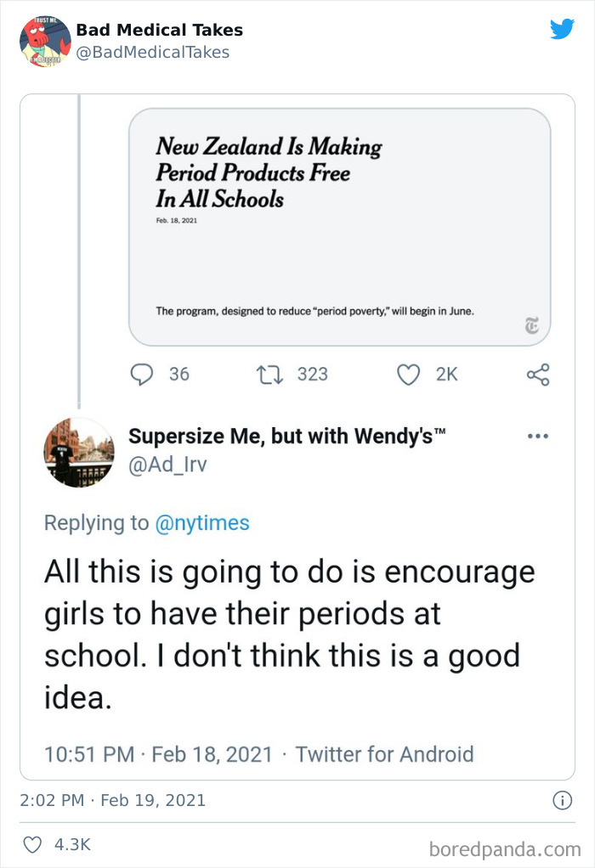Open the share icon on the quoted tweet
This screenshot has width=595, height=868.
[535, 374]
